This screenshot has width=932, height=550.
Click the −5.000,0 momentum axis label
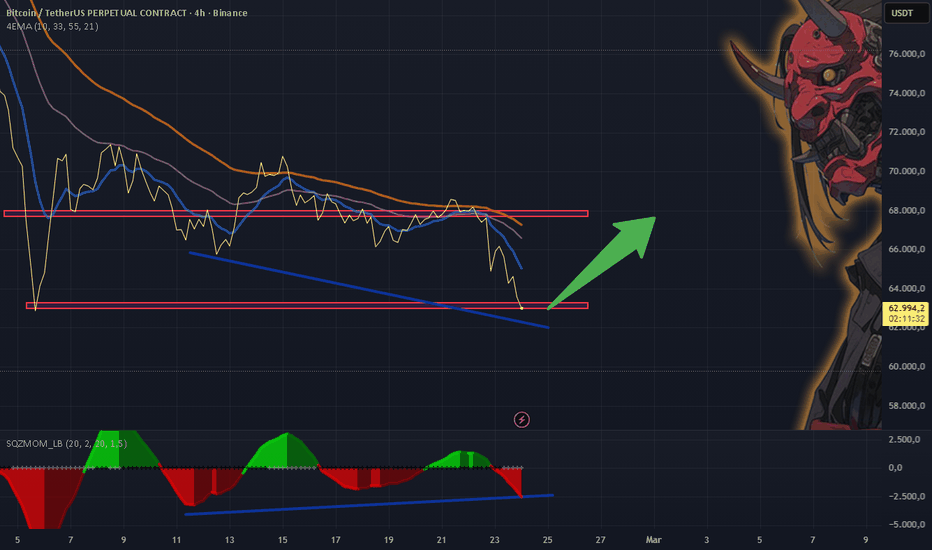(906, 524)
